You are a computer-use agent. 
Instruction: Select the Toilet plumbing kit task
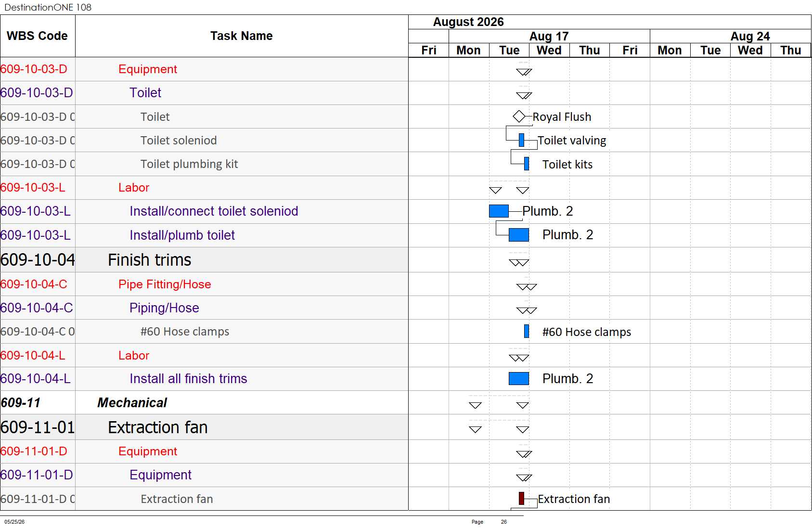click(x=189, y=164)
